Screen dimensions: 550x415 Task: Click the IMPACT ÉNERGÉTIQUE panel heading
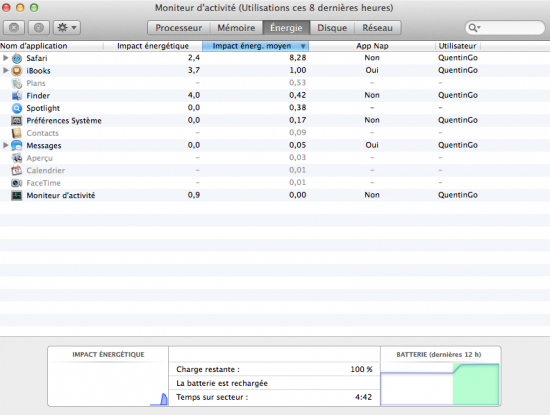click(x=108, y=354)
